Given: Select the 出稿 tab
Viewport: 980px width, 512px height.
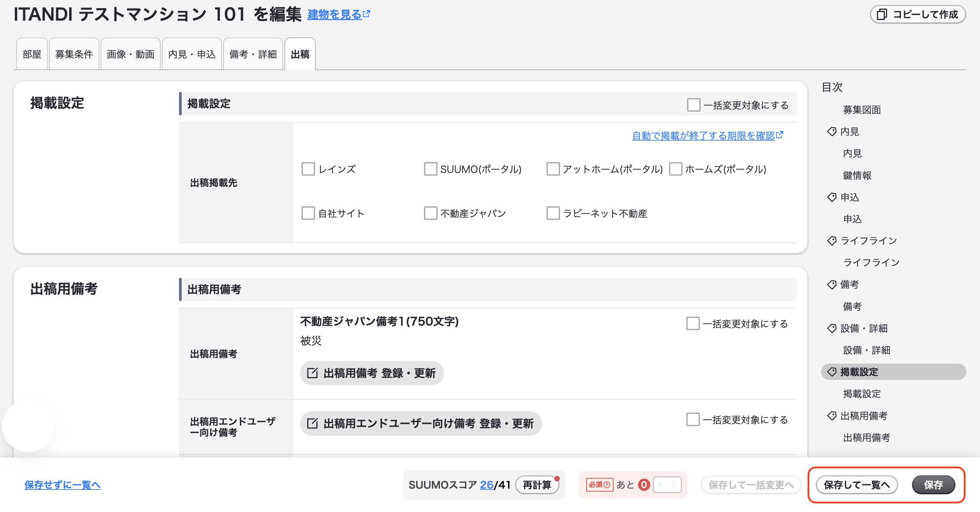Looking at the screenshot, I should tap(300, 54).
